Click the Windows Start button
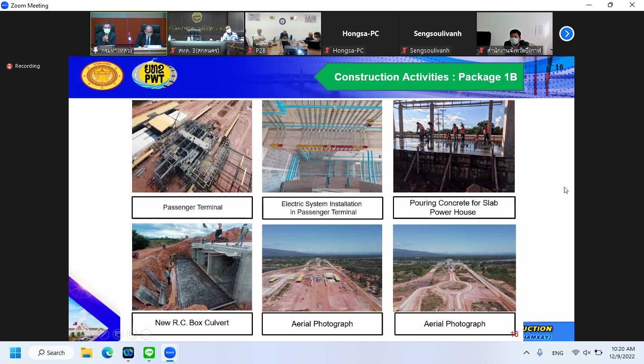This screenshot has height=364, width=644. (x=16, y=353)
